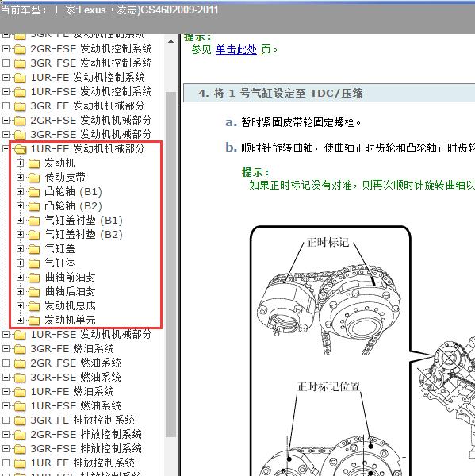The image size is (475, 476).
Task: Expand the 曲轴前油封 subfolder
Action: (x=20, y=277)
